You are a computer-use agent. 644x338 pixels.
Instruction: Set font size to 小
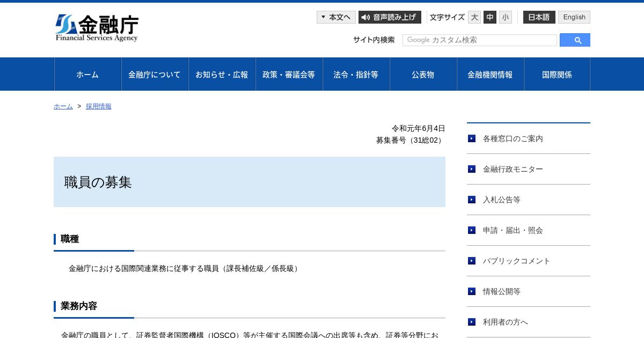(506, 17)
